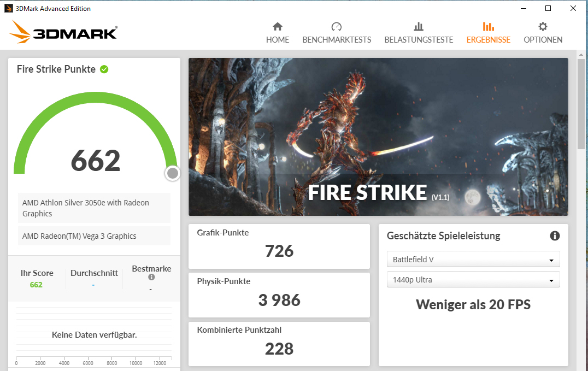Click the Durchschnitt label

(94, 273)
